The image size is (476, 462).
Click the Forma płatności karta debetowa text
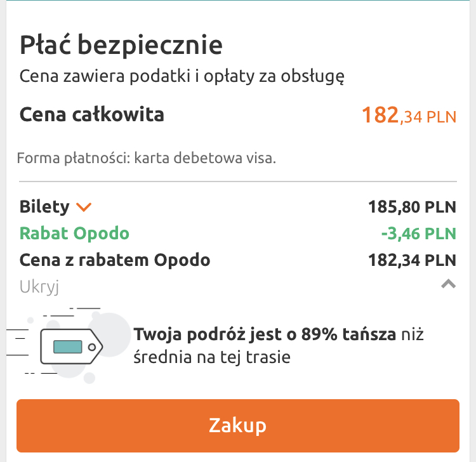[147, 158]
